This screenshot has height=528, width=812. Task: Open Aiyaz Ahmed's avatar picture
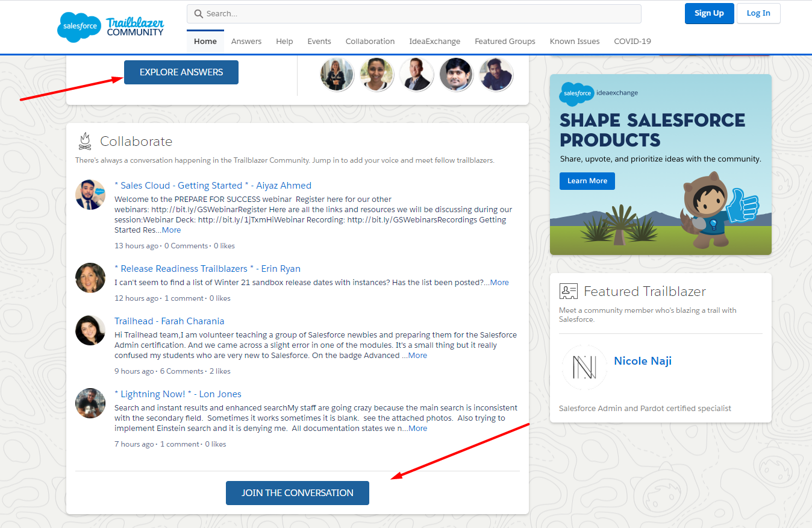pyautogui.click(x=90, y=194)
